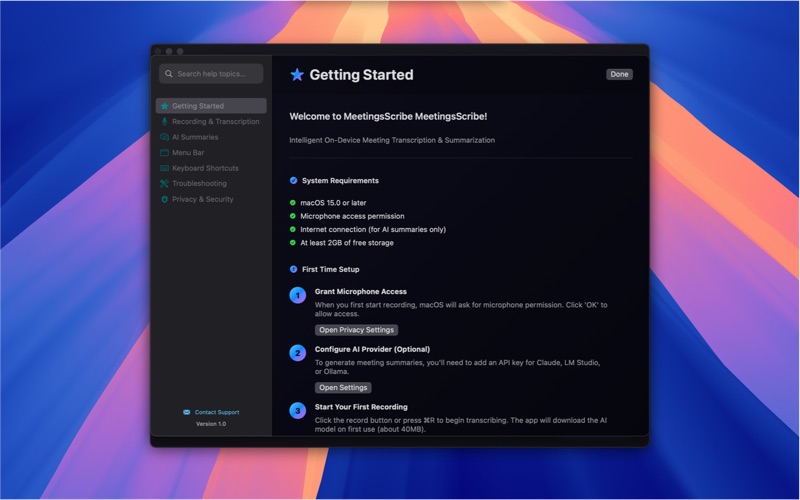Click the Menu Bar window icon
The width and height of the screenshot is (800, 500).
(x=164, y=153)
